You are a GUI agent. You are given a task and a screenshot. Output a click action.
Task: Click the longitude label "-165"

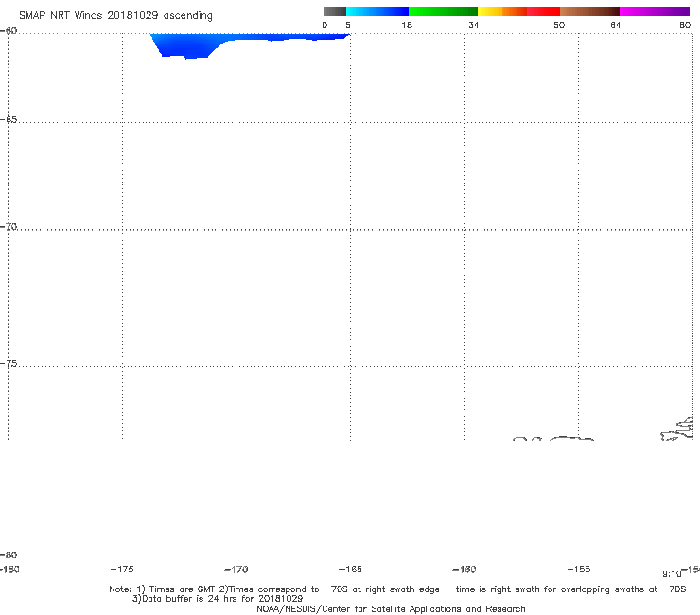coord(350,570)
